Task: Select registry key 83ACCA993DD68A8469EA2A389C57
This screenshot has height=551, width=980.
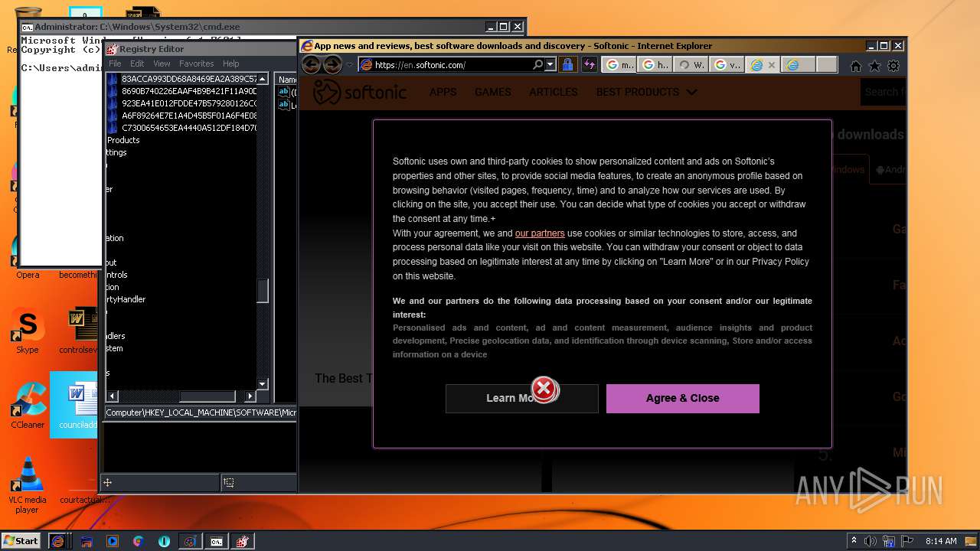Action: pos(188,79)
